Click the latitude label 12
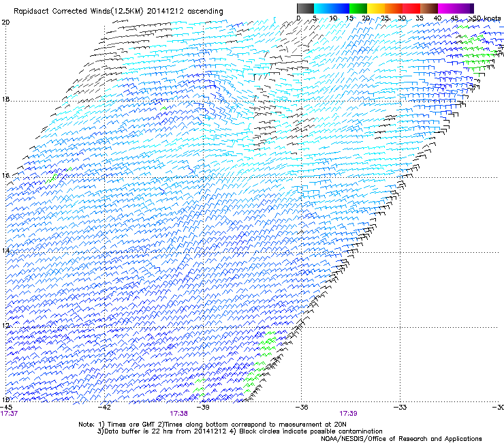Viewport: 504px width, 443px height. (x=5, y=326)
